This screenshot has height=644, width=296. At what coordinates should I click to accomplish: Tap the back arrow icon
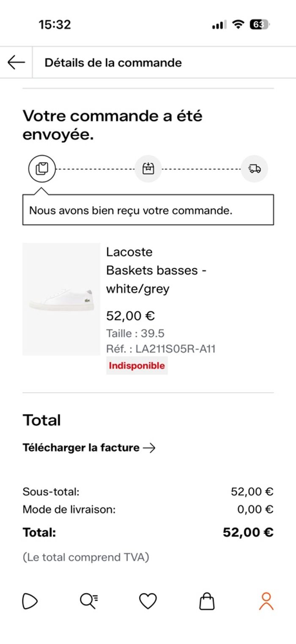(16, 63)
